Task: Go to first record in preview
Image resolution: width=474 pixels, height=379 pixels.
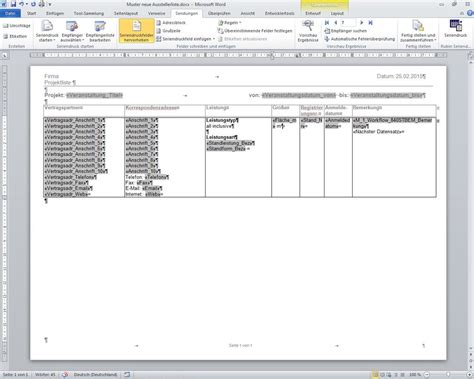Action: click(327, 23)
